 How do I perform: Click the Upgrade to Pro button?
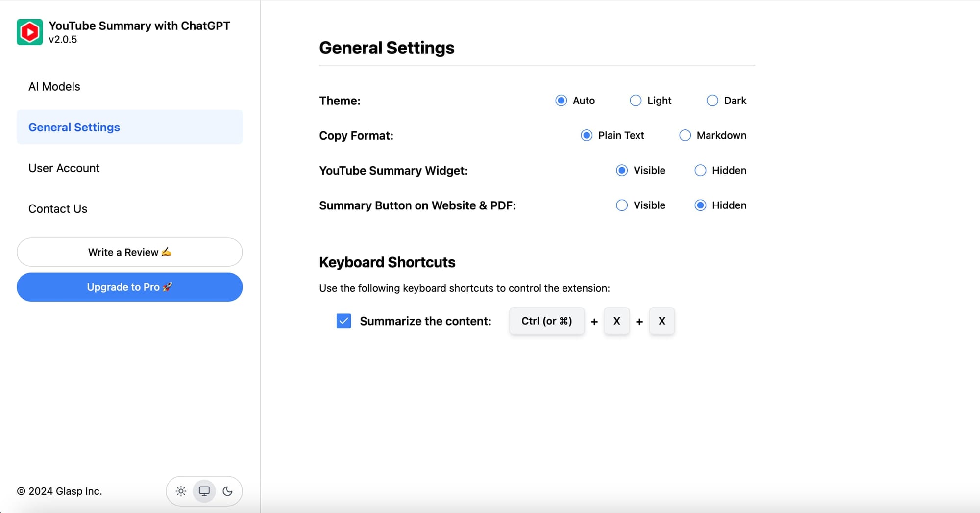pyautogui.click(x=130, y=287)
